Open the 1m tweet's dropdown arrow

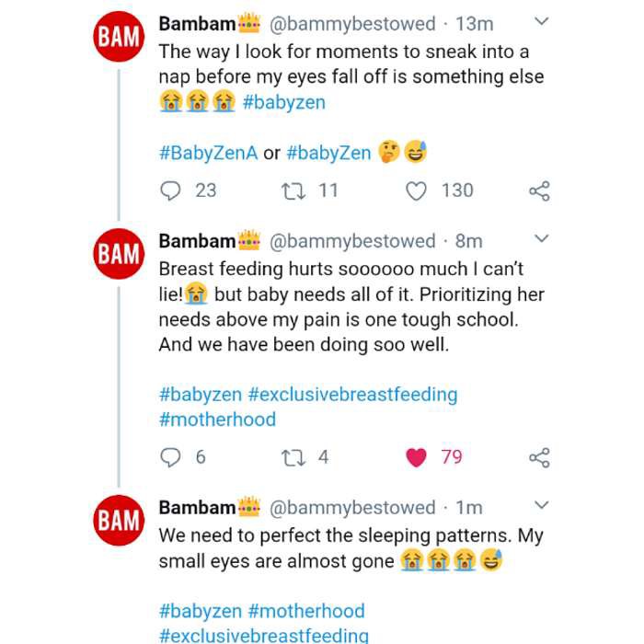542,505
